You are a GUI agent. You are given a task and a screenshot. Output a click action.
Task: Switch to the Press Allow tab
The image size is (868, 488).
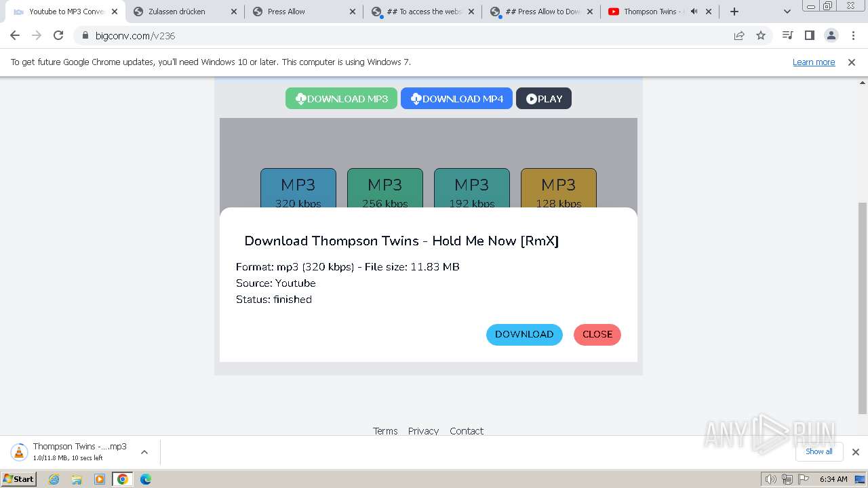[296, 12]
